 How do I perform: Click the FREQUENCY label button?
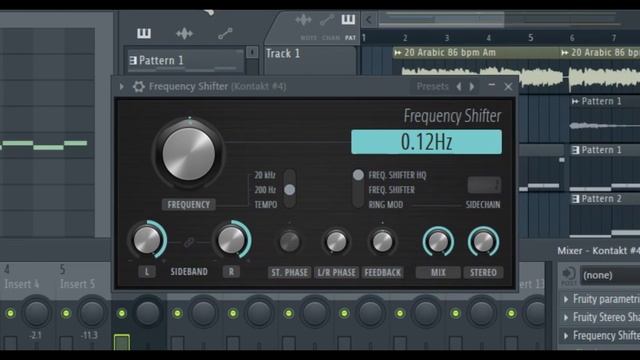[189, 204]
